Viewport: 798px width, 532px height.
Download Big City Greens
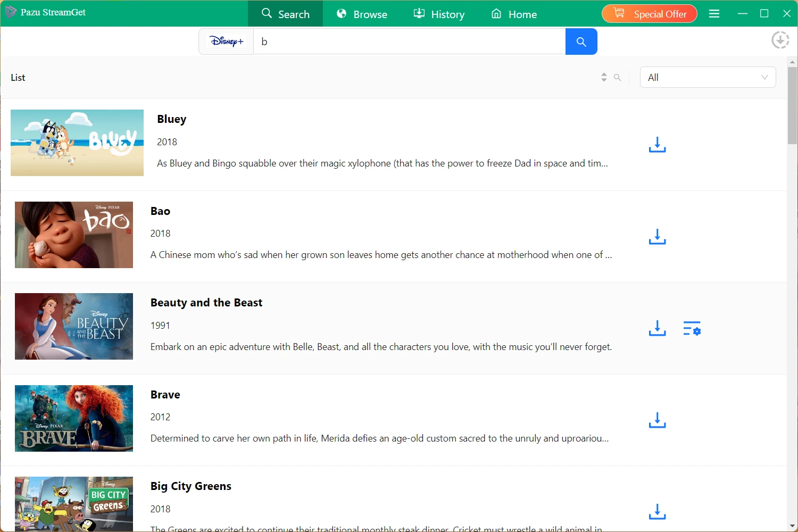(658, 512)
